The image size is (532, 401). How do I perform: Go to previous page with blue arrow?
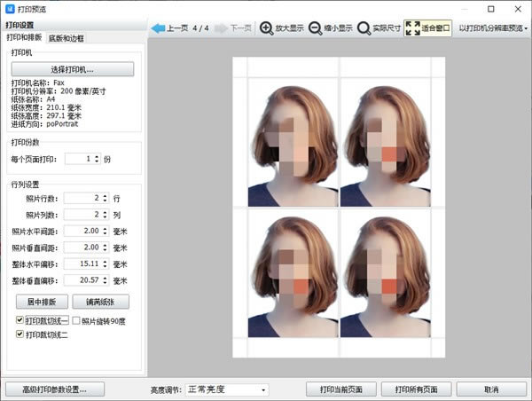(x=158, y=28)
